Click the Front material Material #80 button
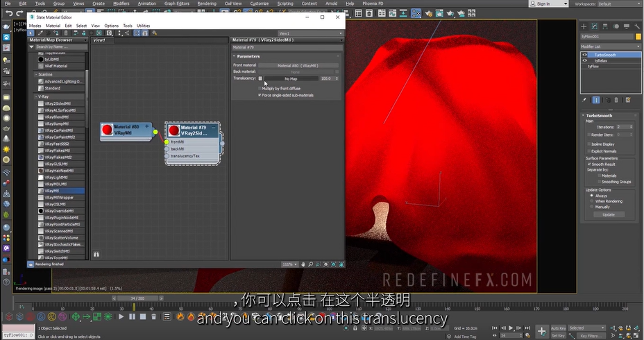This screenshot has height=340, width=644. pos(298,65)
